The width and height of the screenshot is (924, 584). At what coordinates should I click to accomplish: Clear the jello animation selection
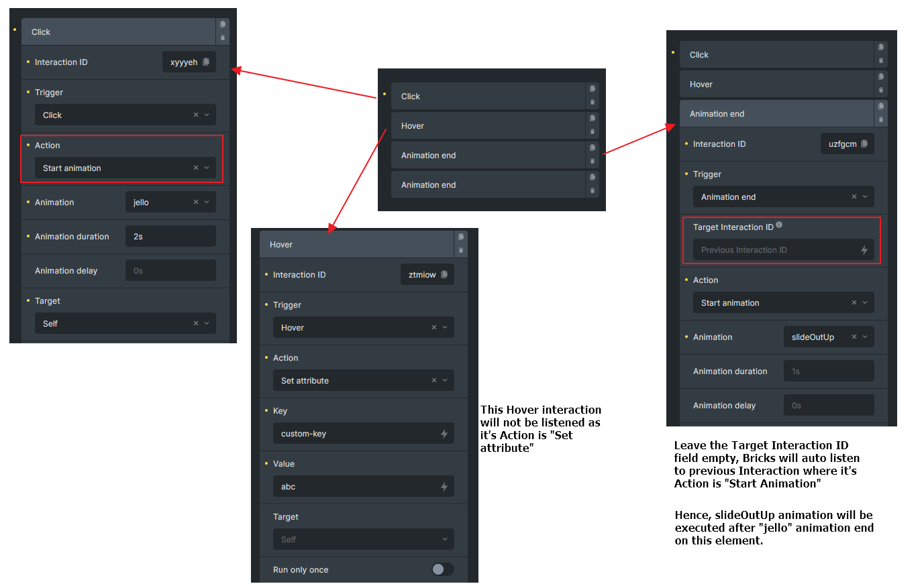tap(196, 202)
